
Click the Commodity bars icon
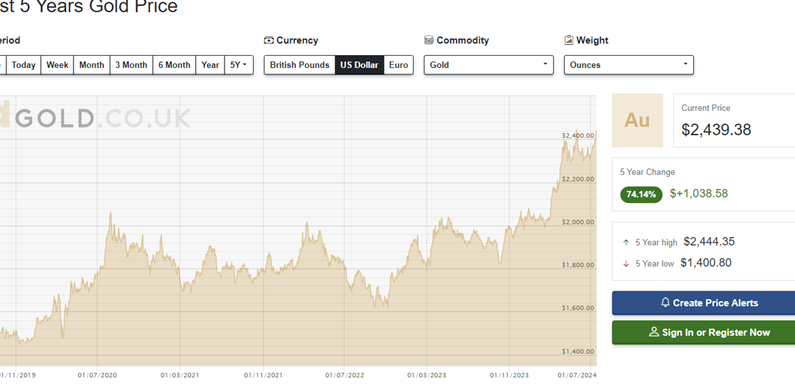pos(429,40)
